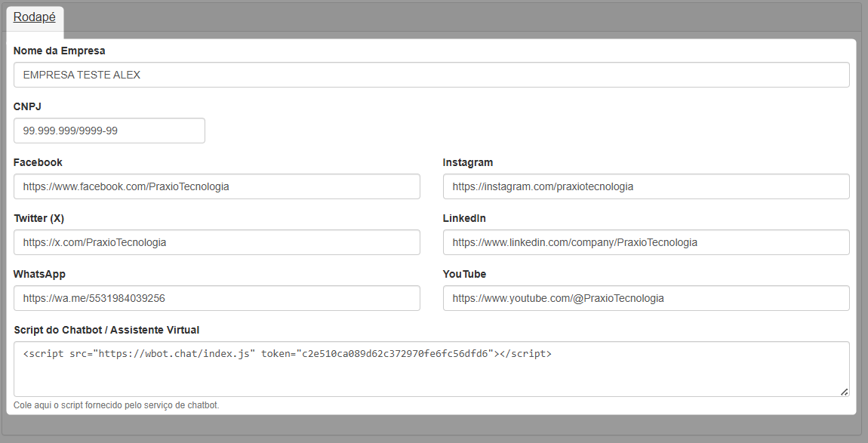
Task: Click the 'Nome da Empresa' label
Action: click(59, 51)
